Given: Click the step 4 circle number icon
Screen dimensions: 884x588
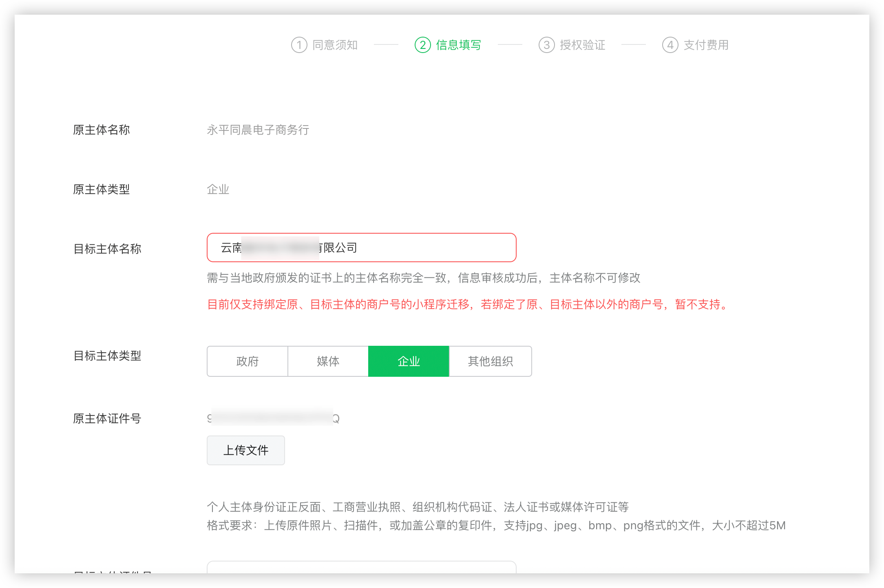Looking at the screenshot, I should pyautogui.click(x=670, y=45).
